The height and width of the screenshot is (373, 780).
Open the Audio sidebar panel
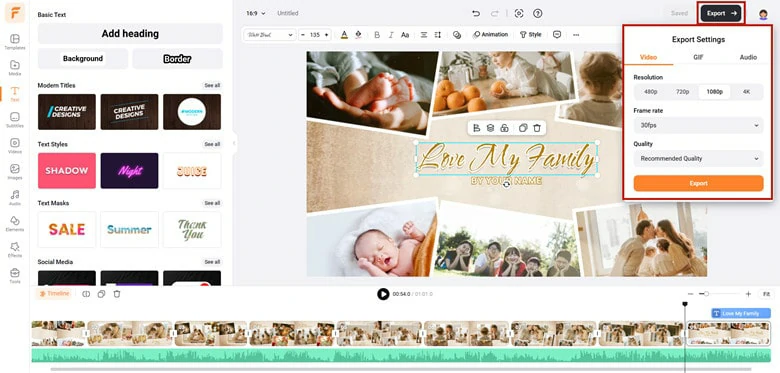click(15, 197)
